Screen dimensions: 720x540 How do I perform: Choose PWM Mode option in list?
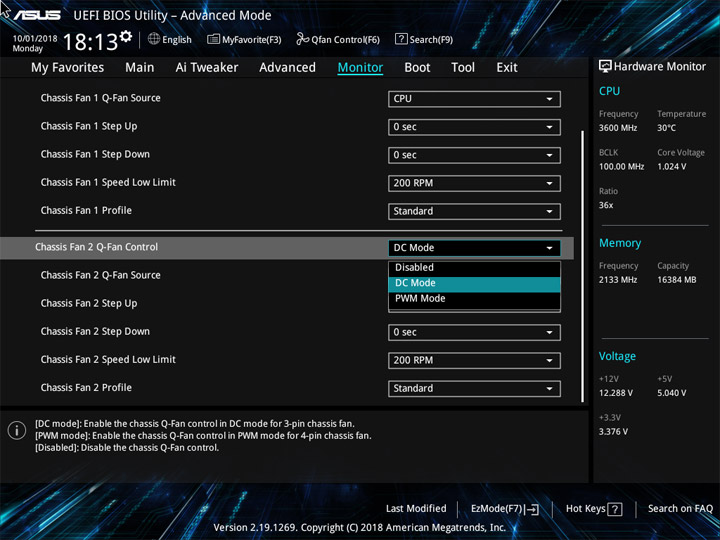[x=474, y=299]
